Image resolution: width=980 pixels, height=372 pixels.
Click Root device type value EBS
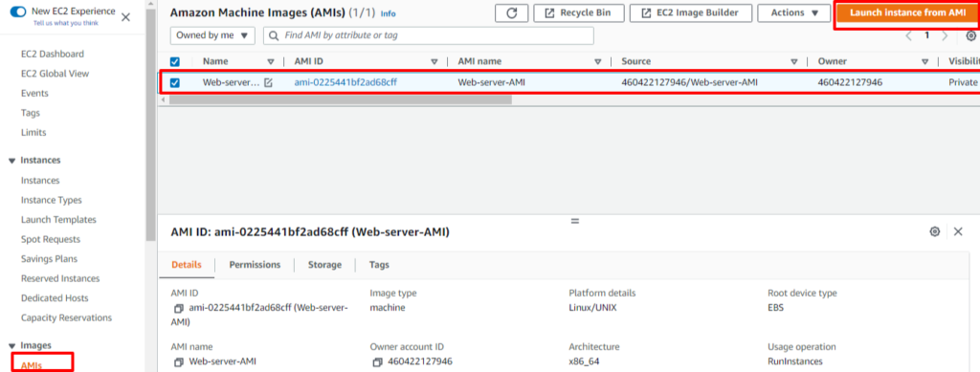tap(775, 308)
